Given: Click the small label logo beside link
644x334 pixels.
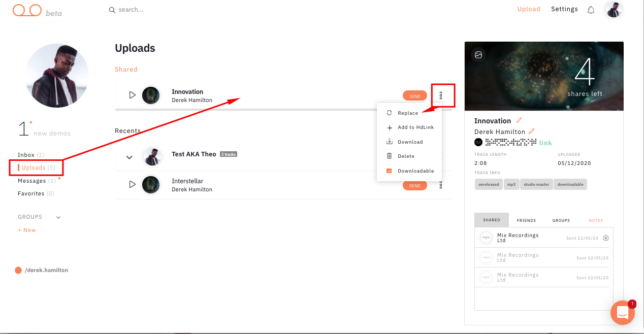Looking at the screenshot, I should point(478,142).
